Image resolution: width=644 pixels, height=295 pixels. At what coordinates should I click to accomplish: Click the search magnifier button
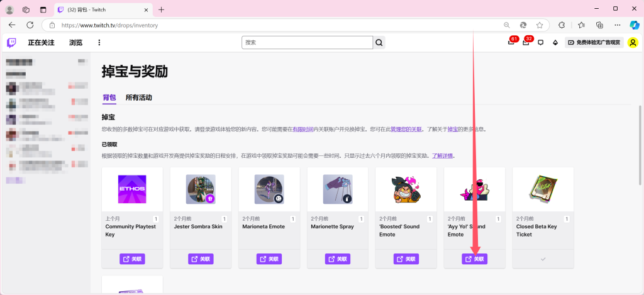pos(379,42)
